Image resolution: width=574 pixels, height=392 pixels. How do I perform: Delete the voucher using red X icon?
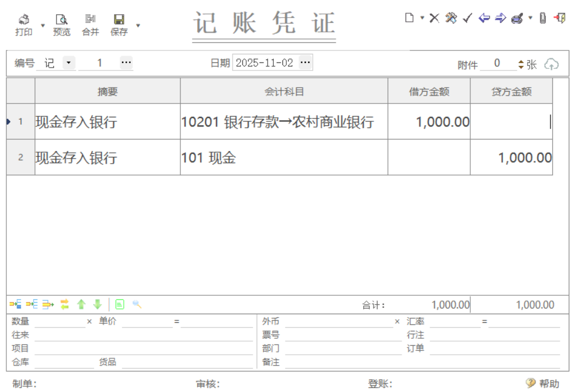435,18
